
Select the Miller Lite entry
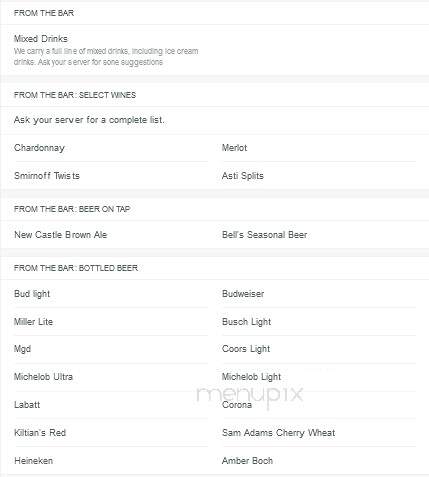(x=33, y=322)
